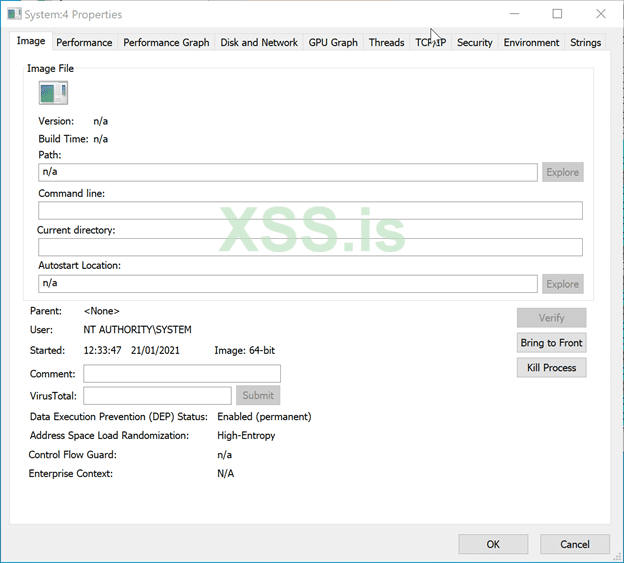Click the Image: 64-bit text
This screenshot has height=563, width=624.
click(x=244, y=350)
